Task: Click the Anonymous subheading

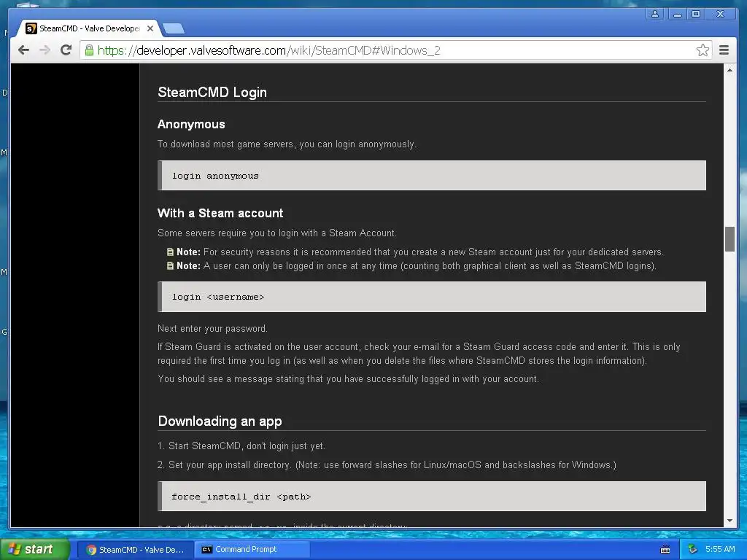Action: click(191, 124)
